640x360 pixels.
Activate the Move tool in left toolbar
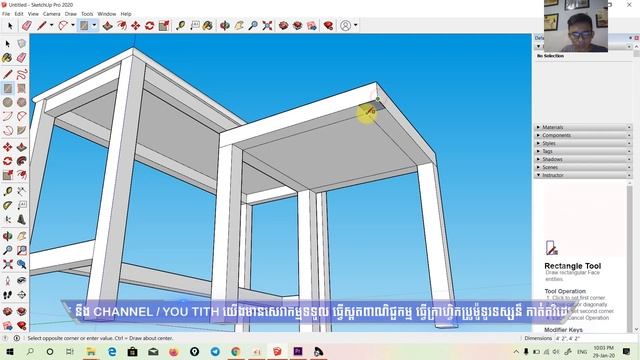8,147
